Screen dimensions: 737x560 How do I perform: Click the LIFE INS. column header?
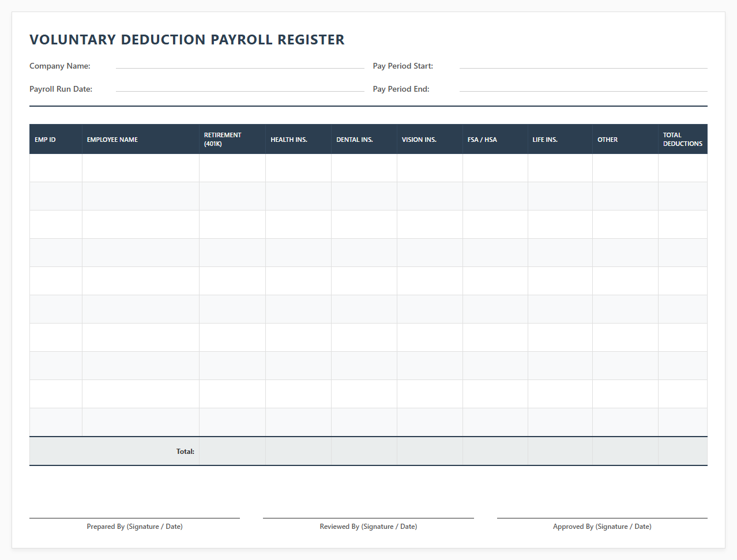click(561, 139)
